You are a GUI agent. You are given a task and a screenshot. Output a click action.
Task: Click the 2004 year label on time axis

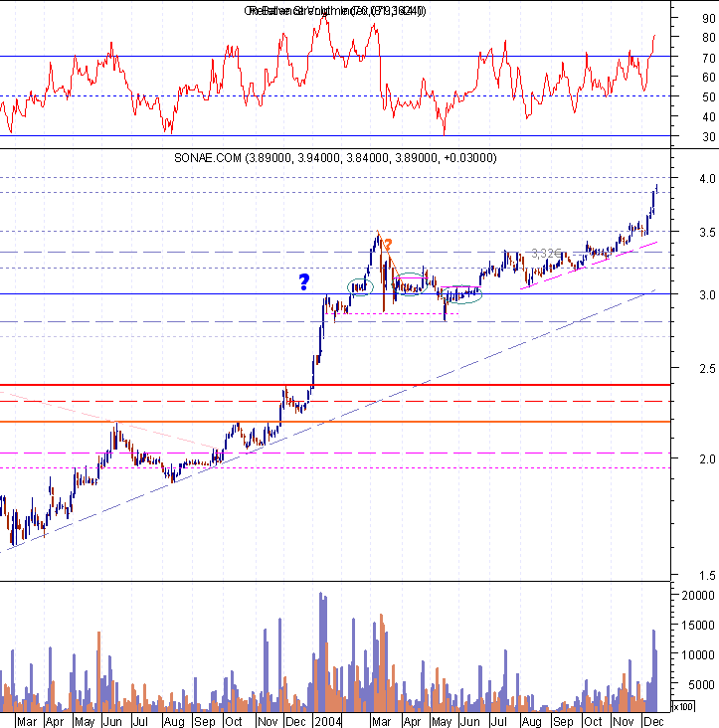(x=328, y=721)
